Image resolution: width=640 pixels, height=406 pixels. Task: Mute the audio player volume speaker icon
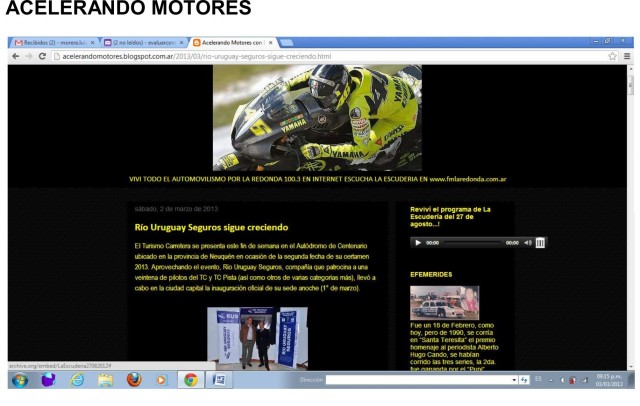coord(527,242)
